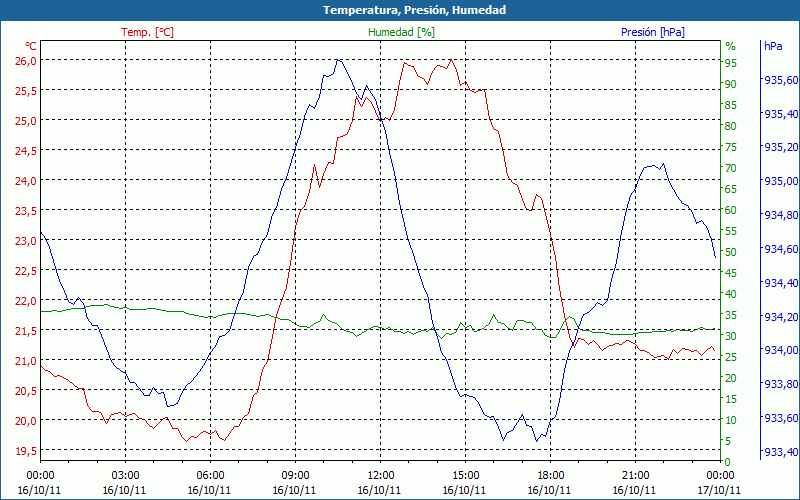The width and height of the screenshot is (800, 500).
Task: Click the 50 humidity axis value
Action: pyautogui.click(x=731, y=252)
